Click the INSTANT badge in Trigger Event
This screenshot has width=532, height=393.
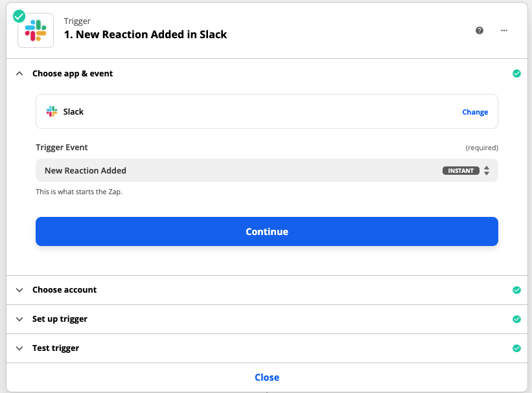click(461, 171)
